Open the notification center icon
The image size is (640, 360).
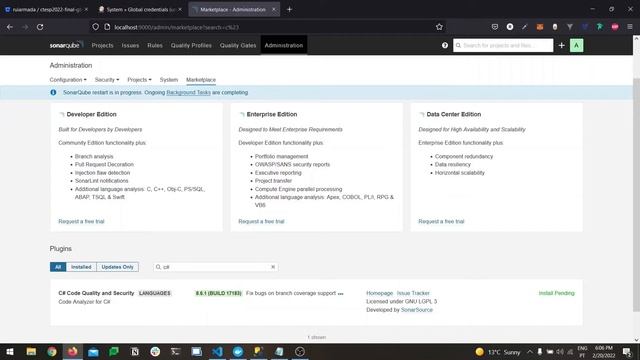tap(627, 351)
